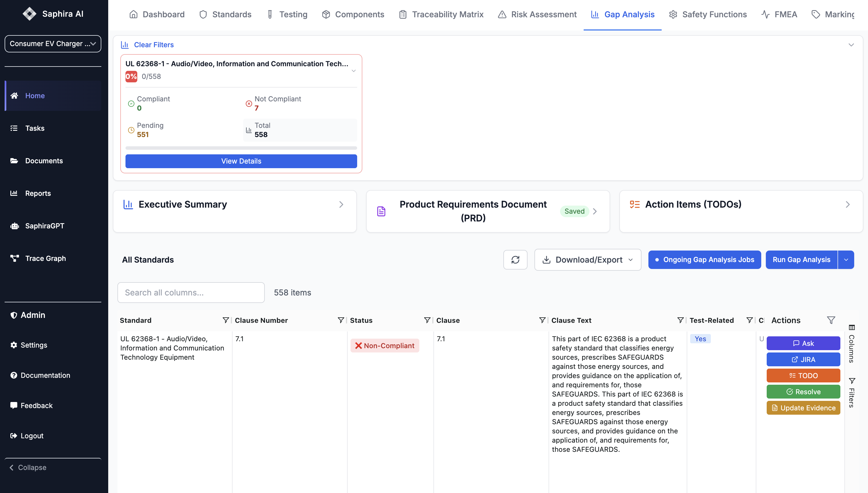Screen dimensions: 868x493
Task: Click the Clause Text column filter icon
Action: pyautogui.click(x=680, y=320)
